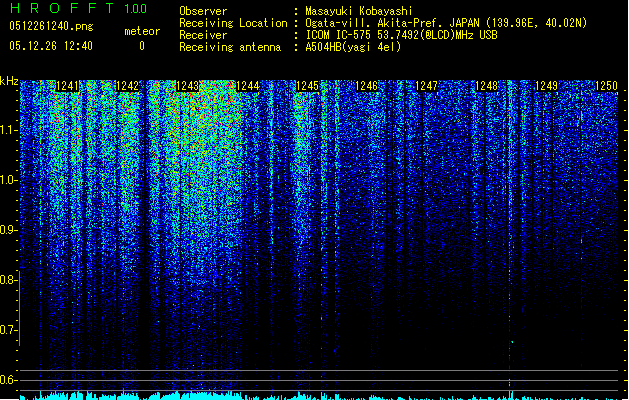Click the kHz axis unit label

tap(9, 81)
